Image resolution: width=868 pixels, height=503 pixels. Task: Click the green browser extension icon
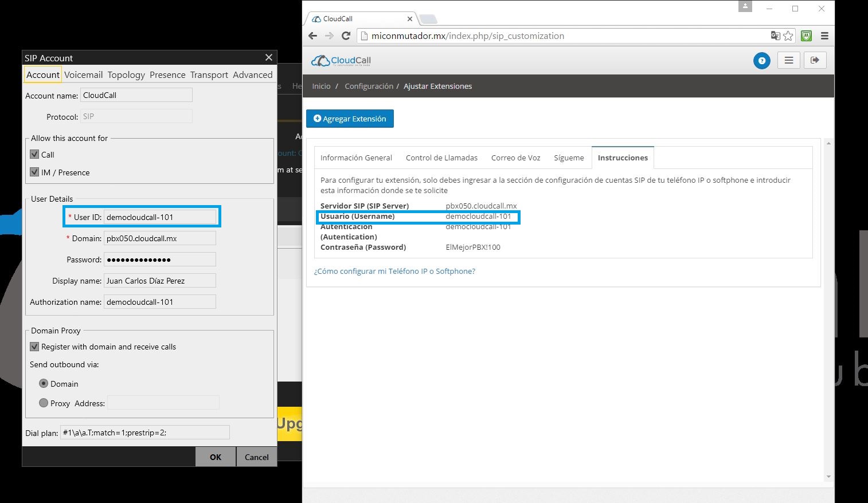point(806,36)
